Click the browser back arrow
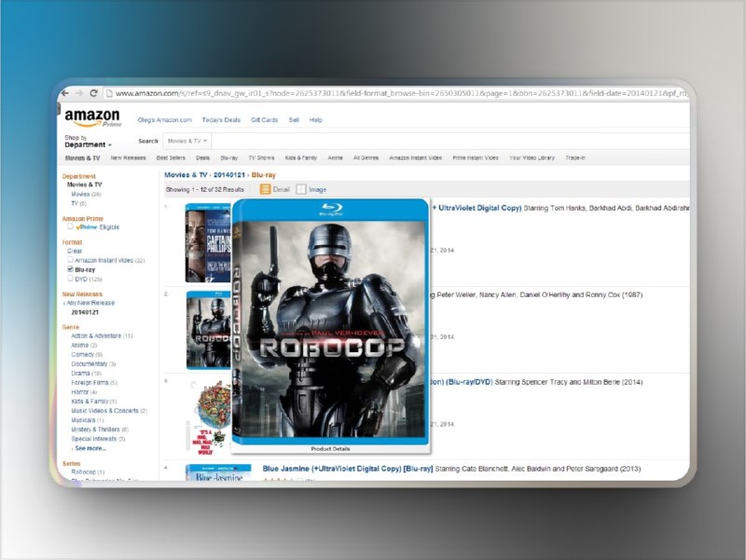This screenshot has width=746, height=560. coord(65,93)
